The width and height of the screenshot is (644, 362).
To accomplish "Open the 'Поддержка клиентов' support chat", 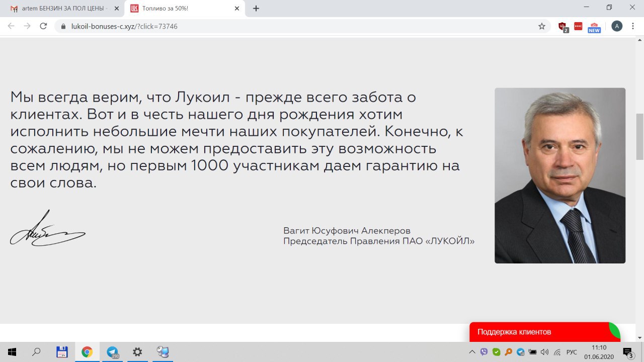I will [545, 332].
